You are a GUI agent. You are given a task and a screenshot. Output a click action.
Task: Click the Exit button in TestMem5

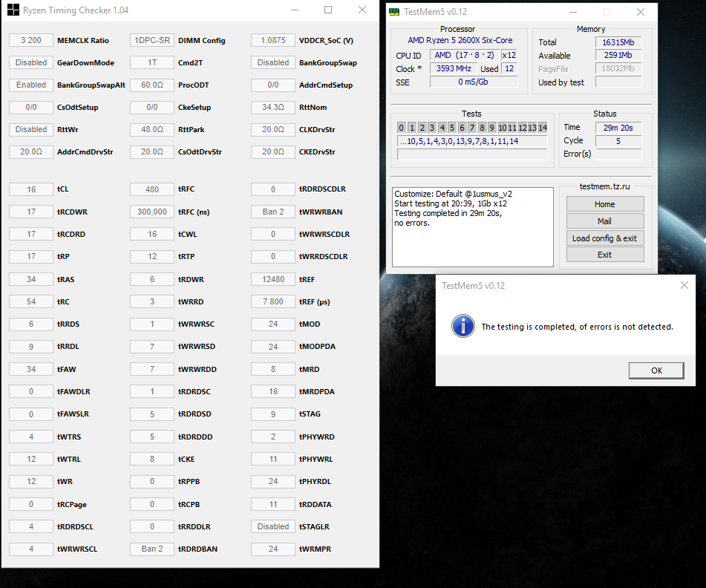pyautogui.click(x=605, y=255)
